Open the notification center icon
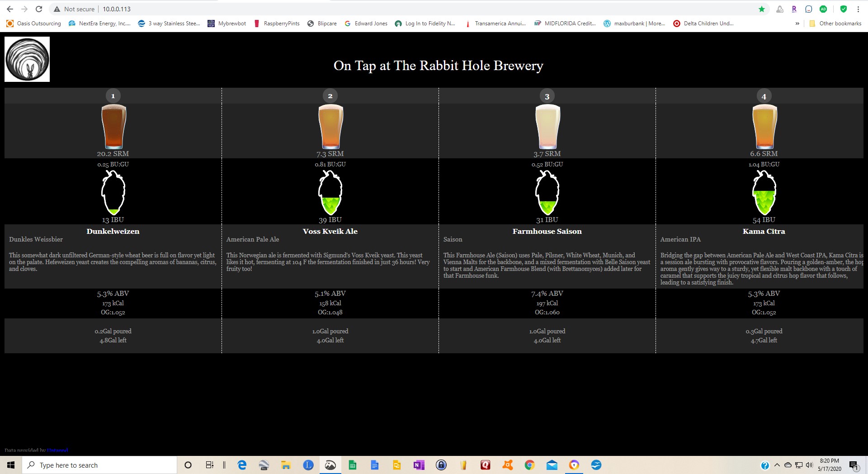 854,465
